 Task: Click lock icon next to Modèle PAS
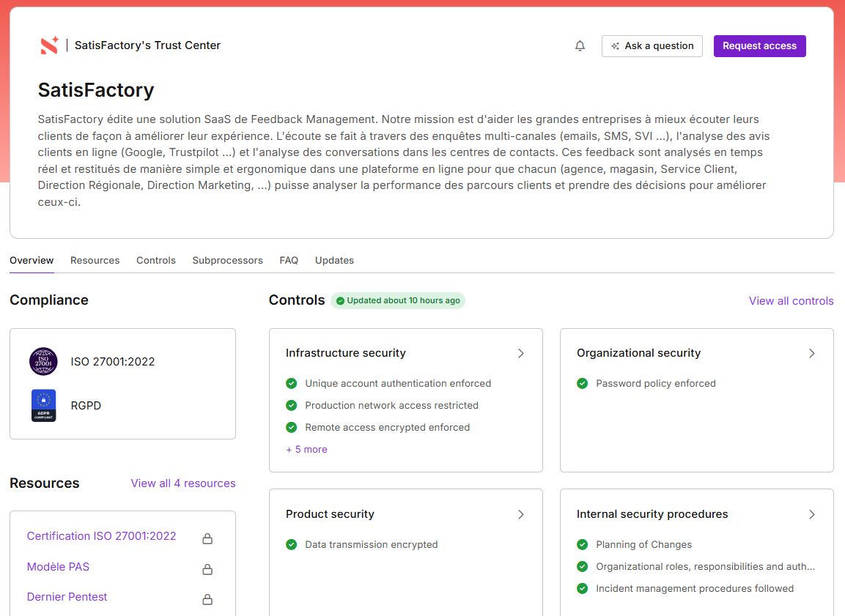(207, 569)
